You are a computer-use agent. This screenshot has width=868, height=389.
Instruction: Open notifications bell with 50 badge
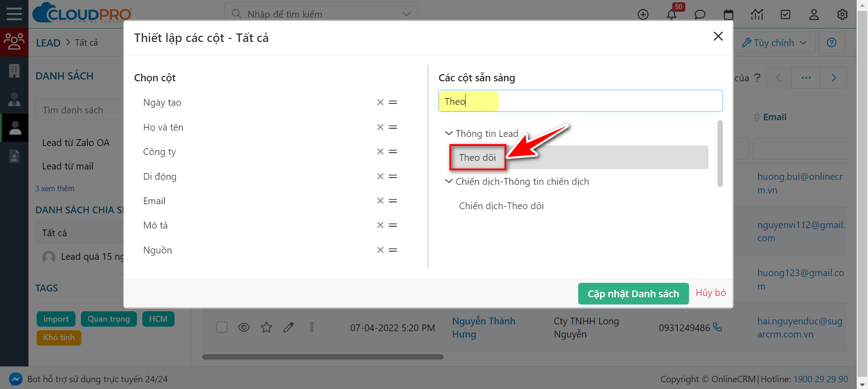672,14
